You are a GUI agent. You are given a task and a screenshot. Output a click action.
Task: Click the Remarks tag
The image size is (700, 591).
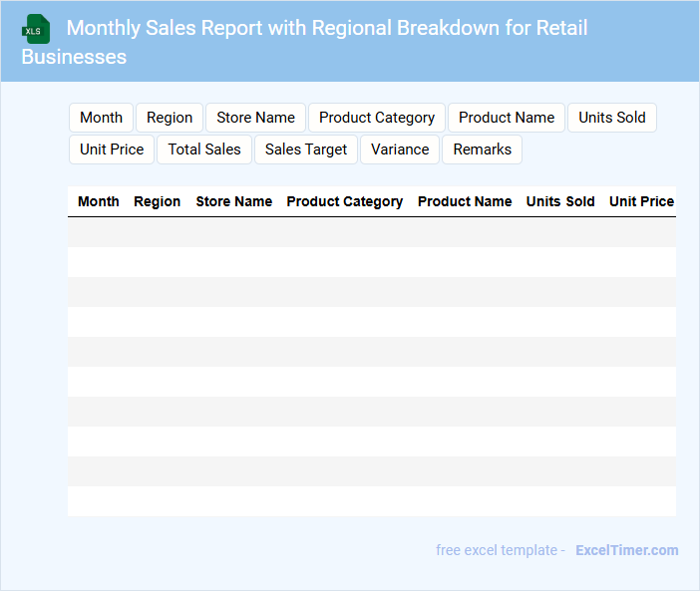[x=482, y=149]
